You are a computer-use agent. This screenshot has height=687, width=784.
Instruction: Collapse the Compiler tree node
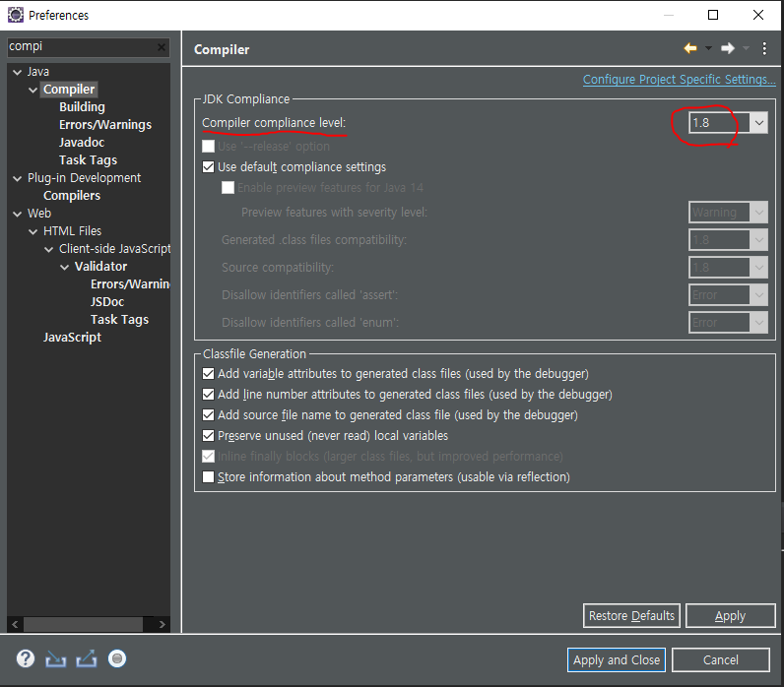tap(33, 90)
